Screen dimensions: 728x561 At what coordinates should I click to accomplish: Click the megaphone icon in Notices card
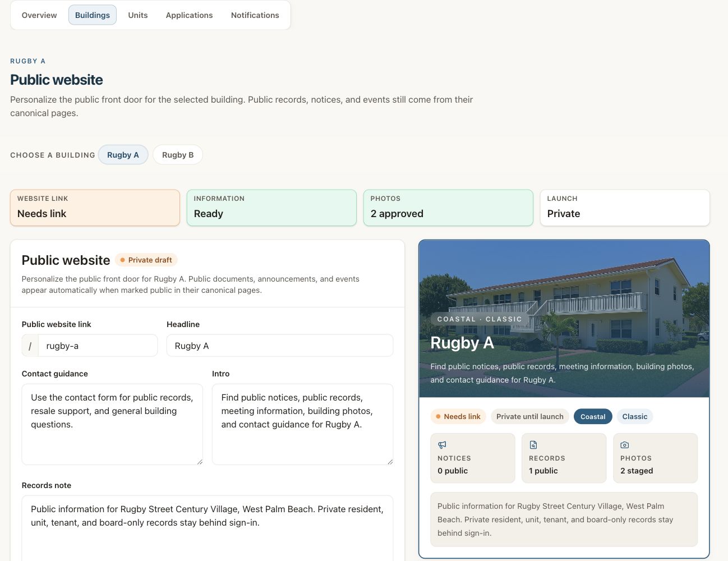coord(442,445)
